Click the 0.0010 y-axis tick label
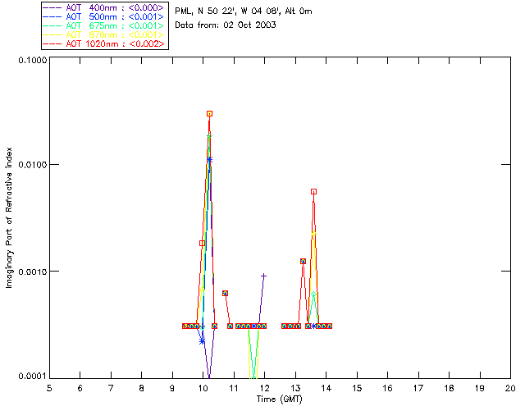Image resolution: width=525 pixels, height=420 pixels. [33, 272]
